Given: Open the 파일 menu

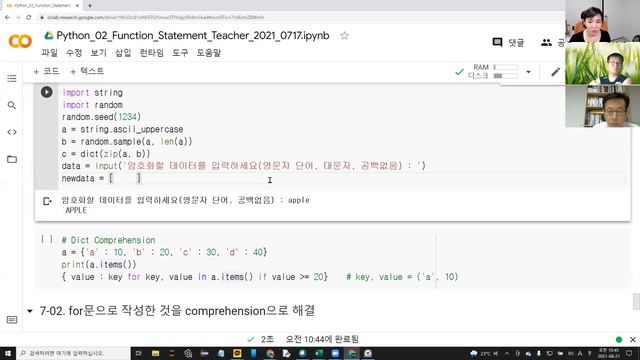Looking at the screenshot, I should pos(49,53).
